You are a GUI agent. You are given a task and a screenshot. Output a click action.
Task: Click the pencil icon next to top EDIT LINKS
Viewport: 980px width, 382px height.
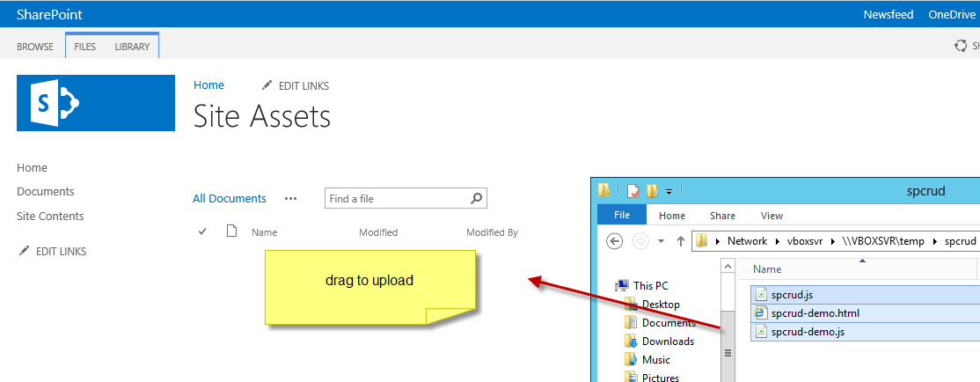(x=267, y=85)
